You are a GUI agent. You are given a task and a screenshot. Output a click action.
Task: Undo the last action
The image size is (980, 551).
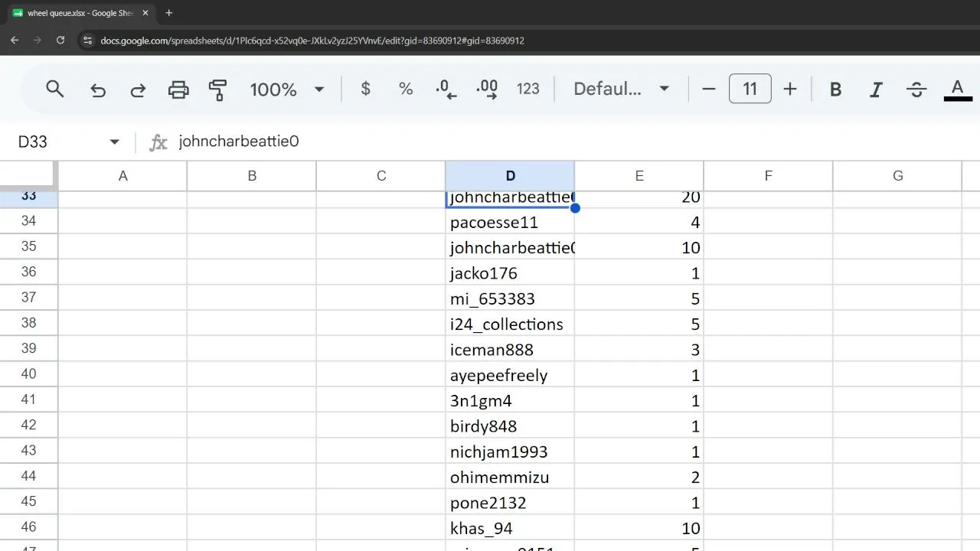tap(98, 90)
